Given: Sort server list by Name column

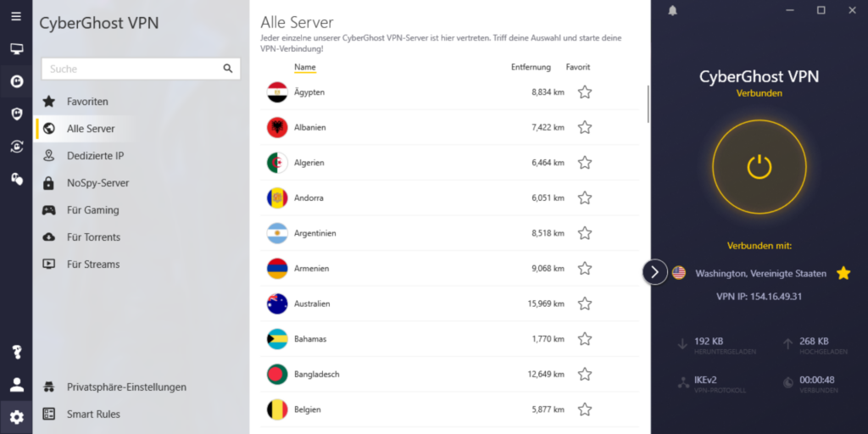Looking at the screenshot, I should pos(305,68).
